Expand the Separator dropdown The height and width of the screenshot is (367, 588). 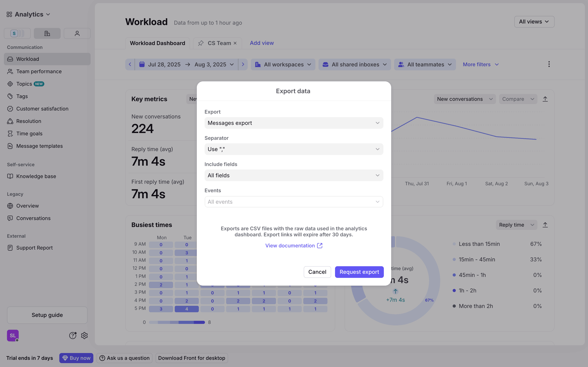coord(294,149)
